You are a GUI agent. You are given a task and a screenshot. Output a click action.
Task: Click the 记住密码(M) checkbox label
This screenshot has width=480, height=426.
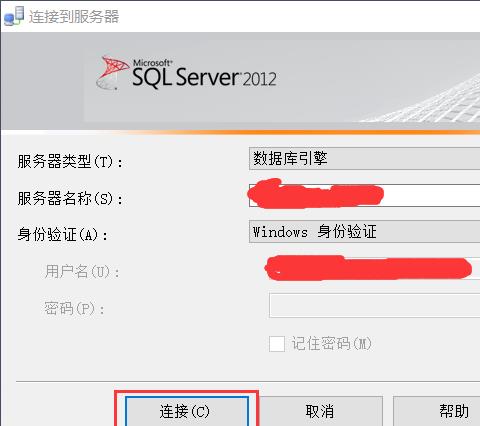click(332, 344)
